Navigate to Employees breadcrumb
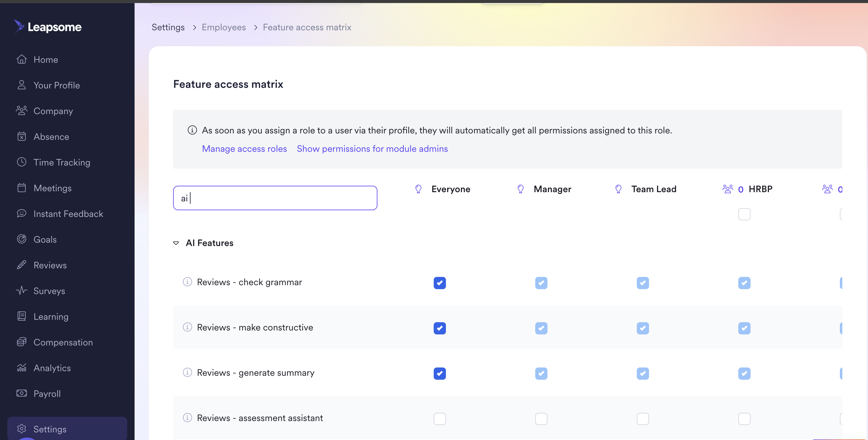 pyautogui.click(x=224, y=27)
